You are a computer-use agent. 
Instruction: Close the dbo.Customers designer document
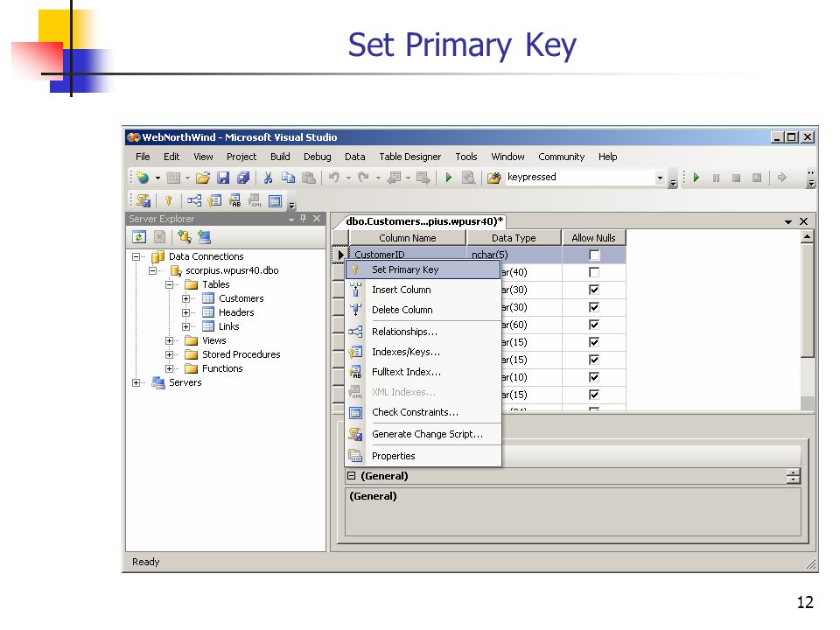[x=803, y=221]
